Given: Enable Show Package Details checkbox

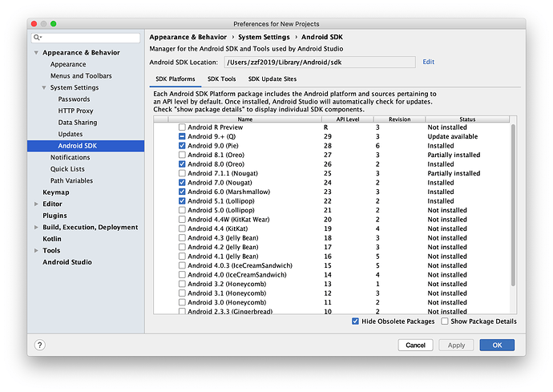Looking at the screenshot, I should click(x=444, y=321).
